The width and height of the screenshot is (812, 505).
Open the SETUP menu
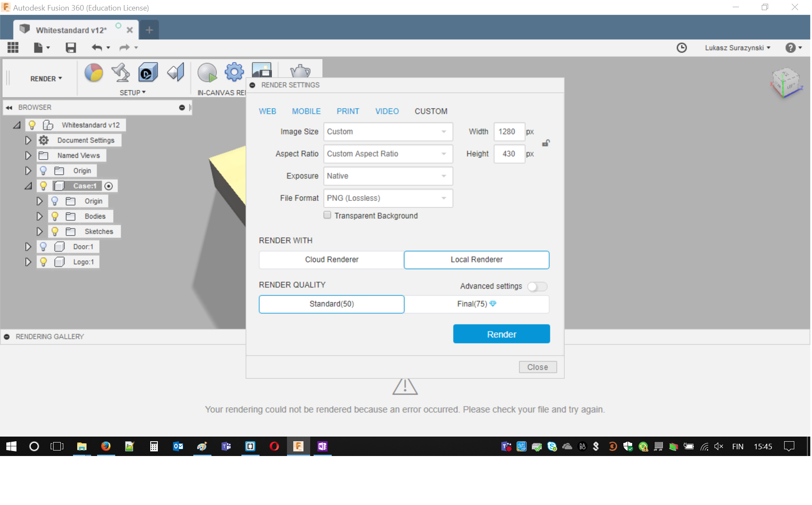(x=133, y=93)
